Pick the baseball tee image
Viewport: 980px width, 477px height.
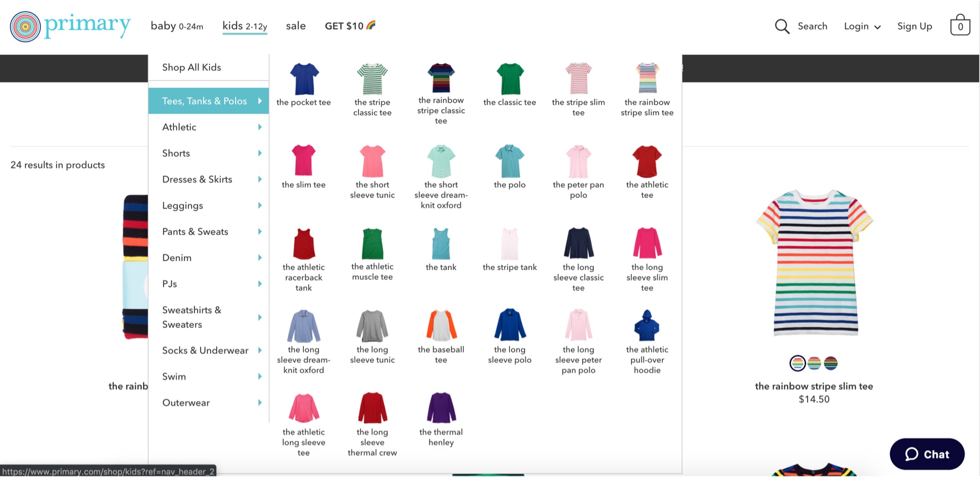point(441,326)
